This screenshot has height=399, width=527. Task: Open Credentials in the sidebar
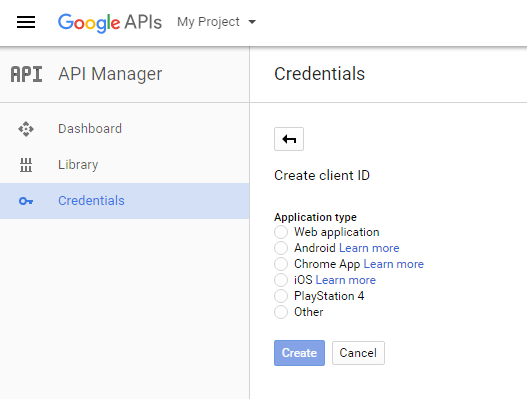pos(124,201)
